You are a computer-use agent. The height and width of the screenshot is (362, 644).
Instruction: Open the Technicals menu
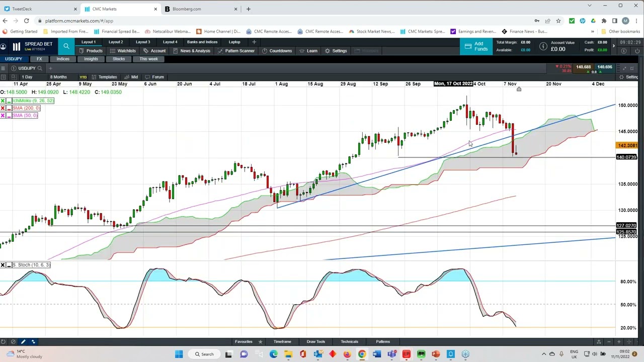tap(349, 342)
